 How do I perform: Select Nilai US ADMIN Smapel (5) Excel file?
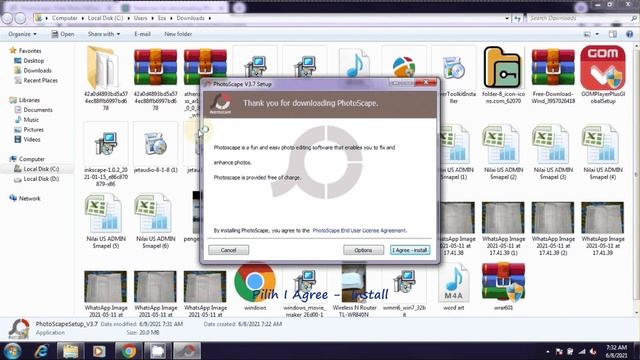[106, 213]
